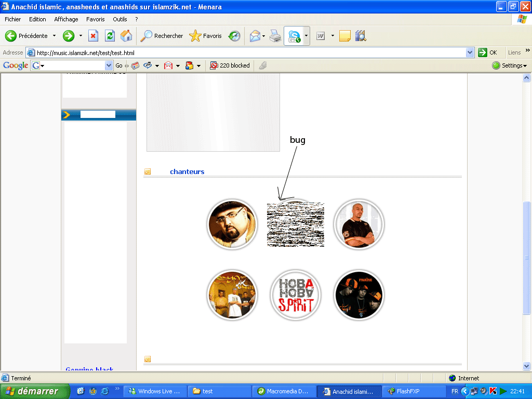Go to the home page via house icon
The height and width of the screenshot is (399, 532).
[126, 36]
